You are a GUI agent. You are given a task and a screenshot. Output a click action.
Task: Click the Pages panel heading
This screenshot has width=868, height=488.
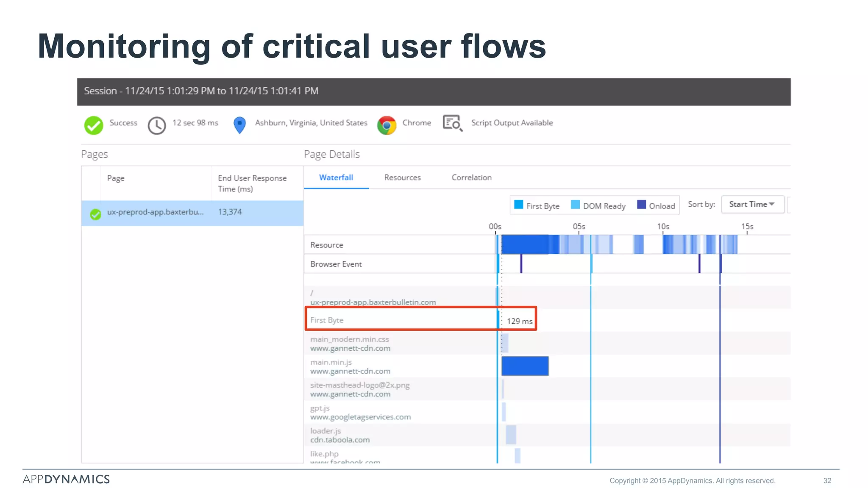[x=95, y=154]
